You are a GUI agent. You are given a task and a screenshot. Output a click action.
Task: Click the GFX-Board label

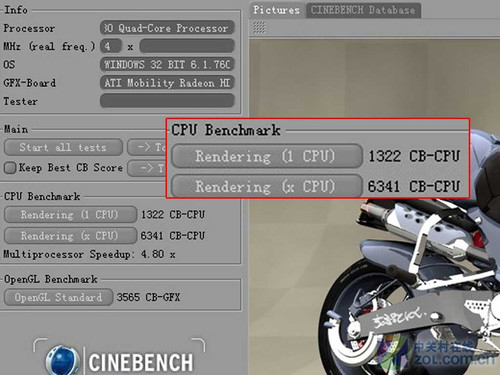pos(30,83)
